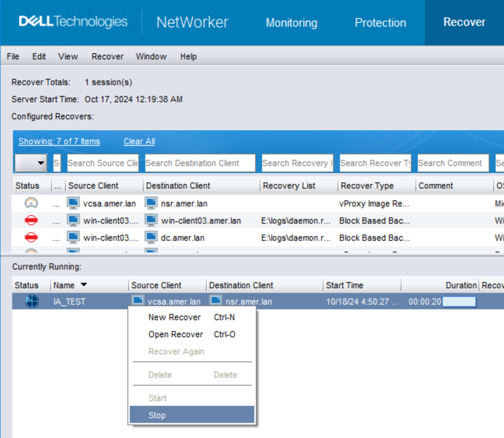Click the narrow S search field
Viewport: 504px width, 438px height.
coord(57,163)
